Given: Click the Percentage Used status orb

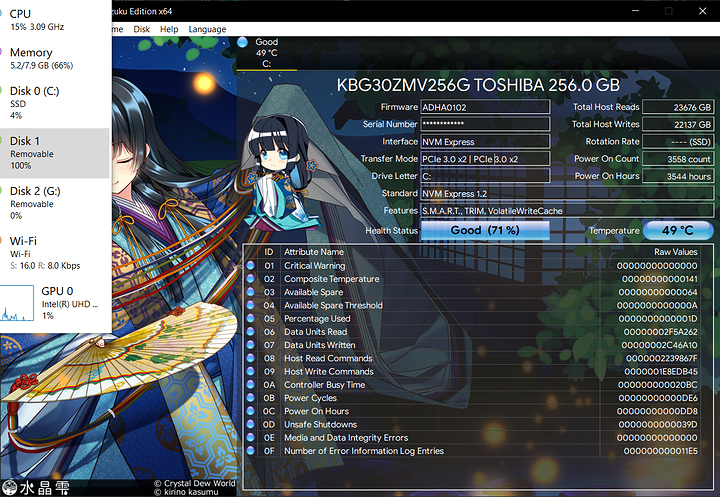Looking at the screenshot, I should [250, 318].
